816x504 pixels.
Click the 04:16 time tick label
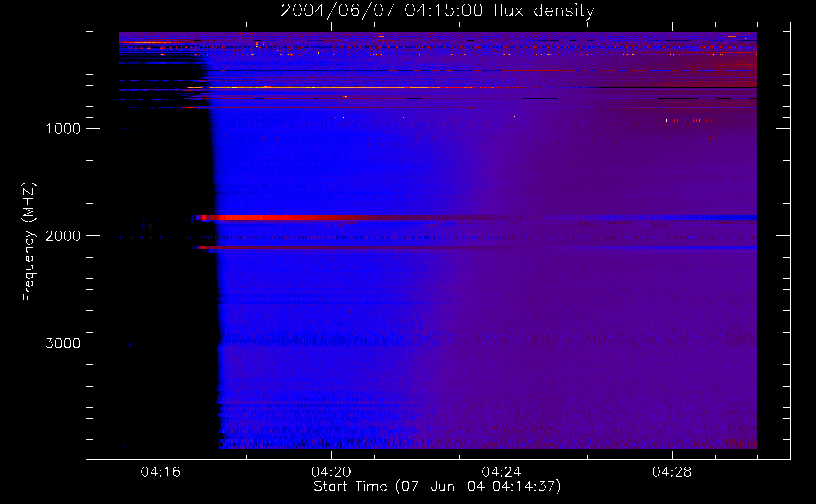click(161, 472)
